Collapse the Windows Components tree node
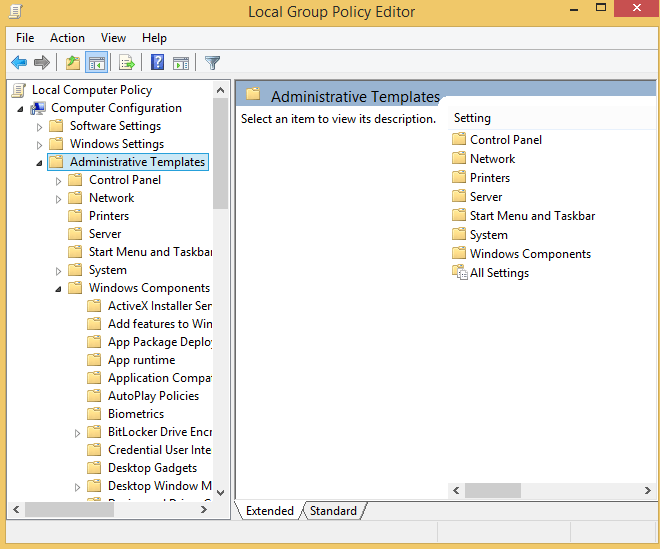 59,289
